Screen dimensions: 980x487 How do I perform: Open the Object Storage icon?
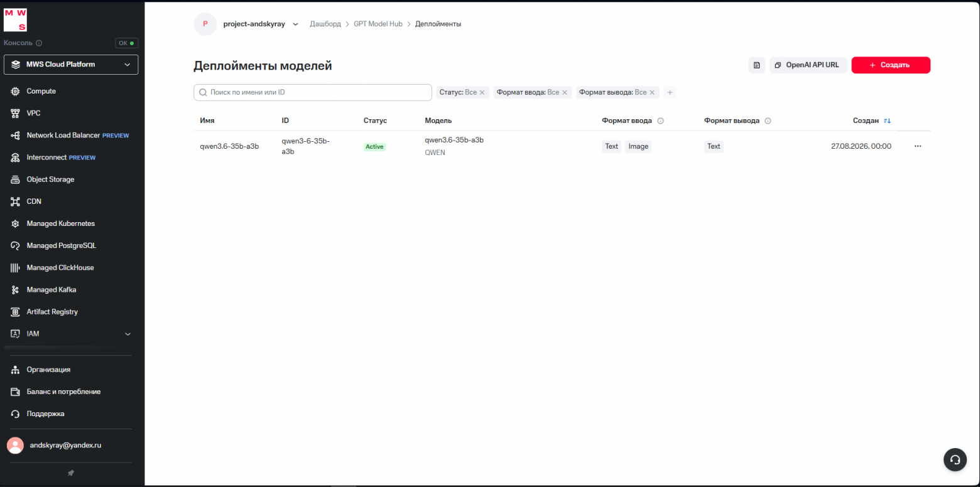pos(15,179)
